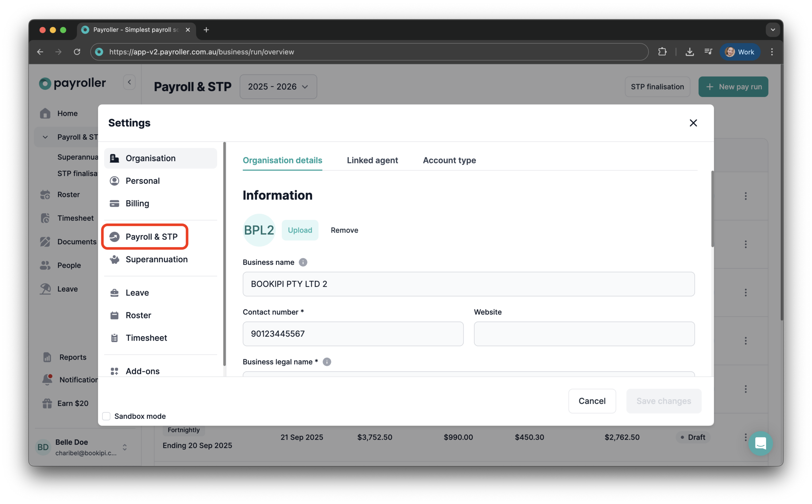Toggle Sandbox mode checkbox
Viewport: 812px width, 504px height.
(106, 416)
